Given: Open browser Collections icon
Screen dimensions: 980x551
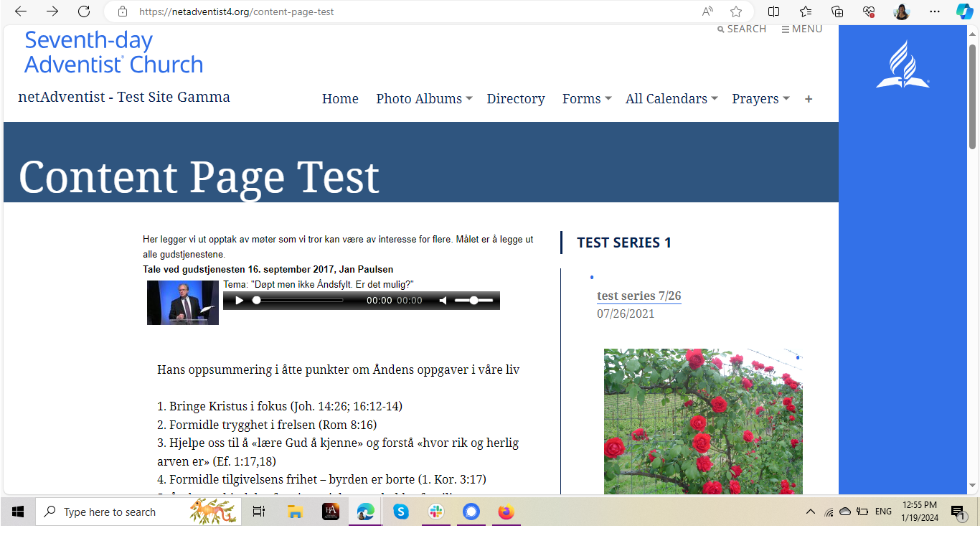Looking at the screenshot, I should tap(837, 11).
